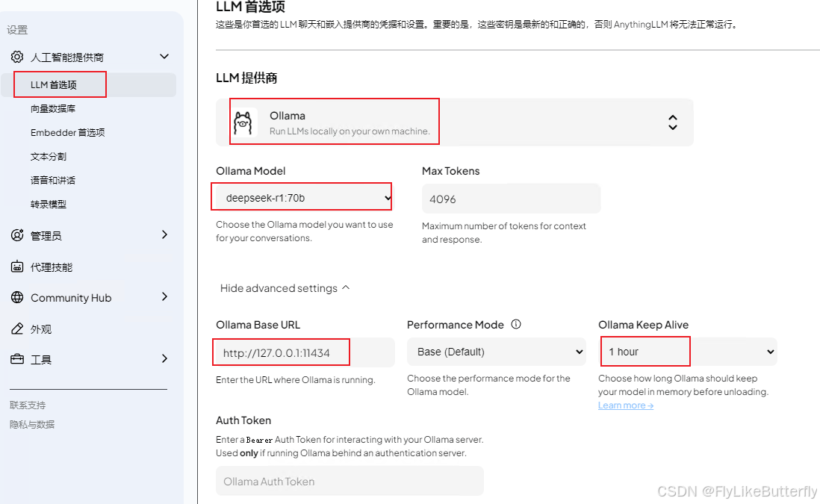Click the robot icon beside 代理技能
Screen dimensions: 820x504
pos(17,267)
